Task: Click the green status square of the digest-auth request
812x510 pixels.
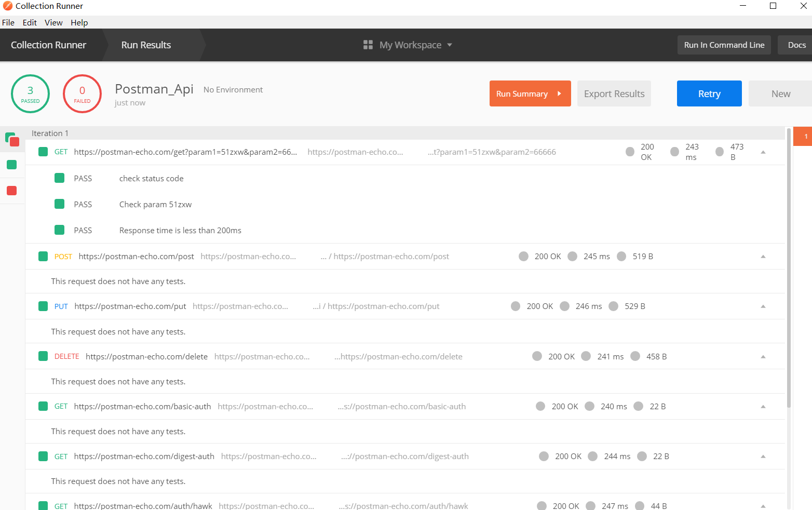Action: click(44, 456)
